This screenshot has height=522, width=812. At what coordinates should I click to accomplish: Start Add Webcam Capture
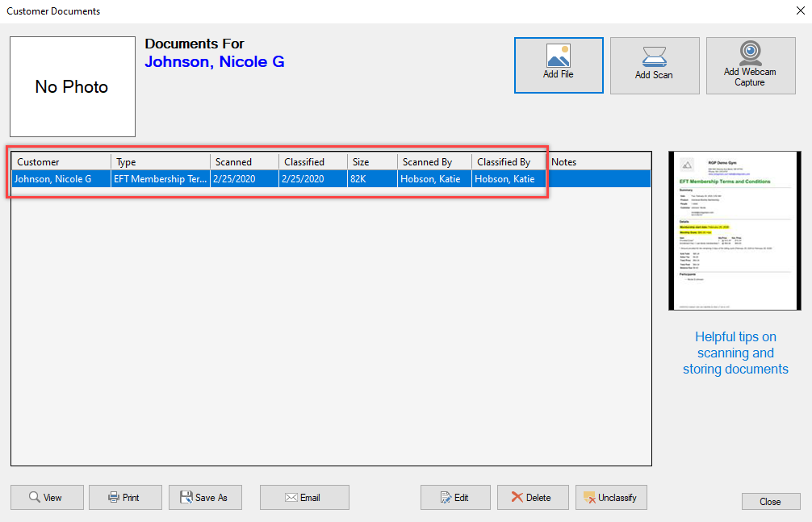click(x=751, y=65)
